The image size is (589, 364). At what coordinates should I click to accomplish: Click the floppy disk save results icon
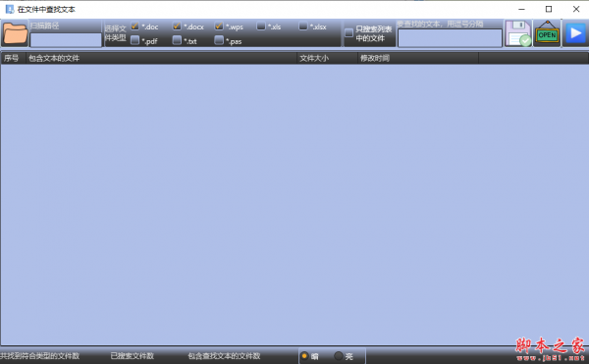[518, 33]
